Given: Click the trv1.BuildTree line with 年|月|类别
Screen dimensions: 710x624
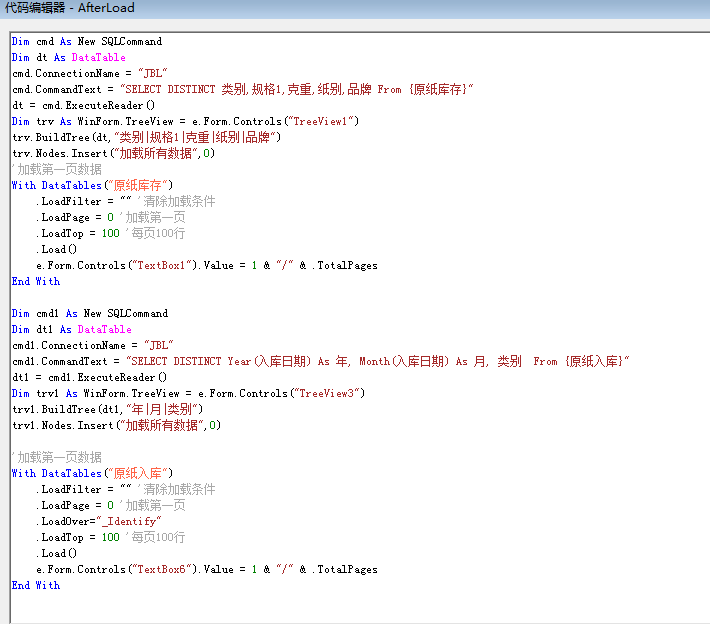Looking at the screenshot, I should (108, 409).
